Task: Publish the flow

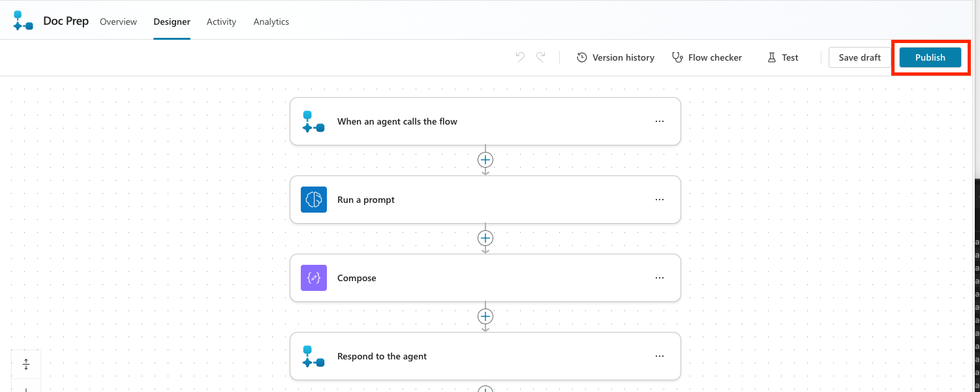Action: point(930,57)
